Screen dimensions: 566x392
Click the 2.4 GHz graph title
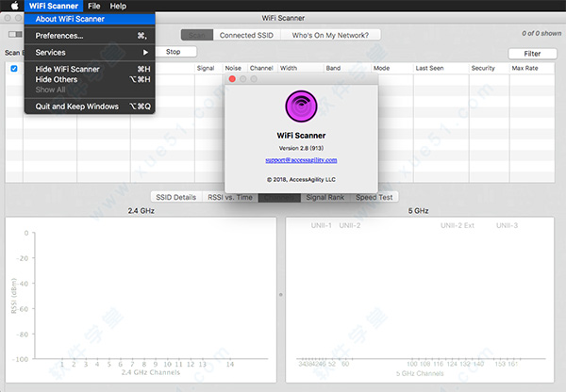(x=141, y=210)
